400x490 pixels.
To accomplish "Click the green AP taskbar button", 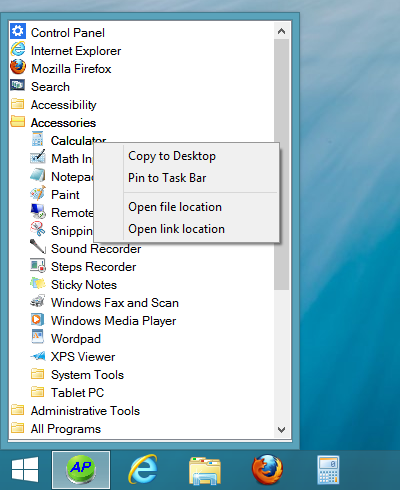I will [x=81, y=470].
